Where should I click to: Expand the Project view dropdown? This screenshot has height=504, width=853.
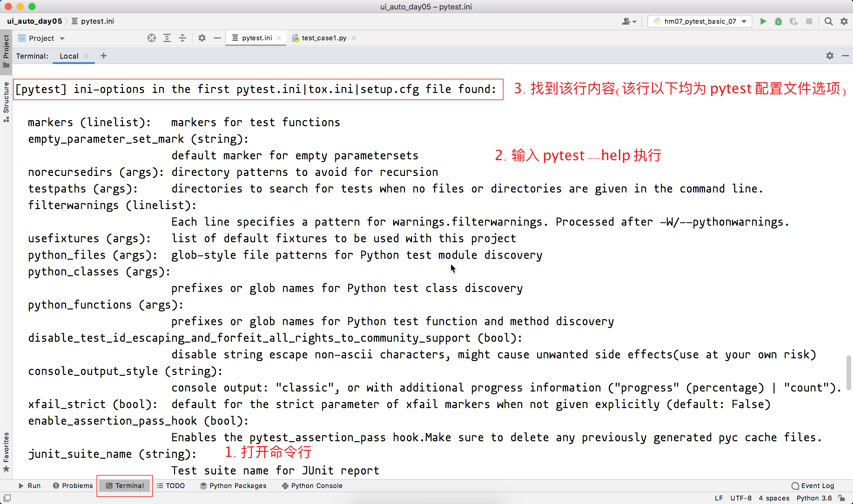click(x=62, y=38)
